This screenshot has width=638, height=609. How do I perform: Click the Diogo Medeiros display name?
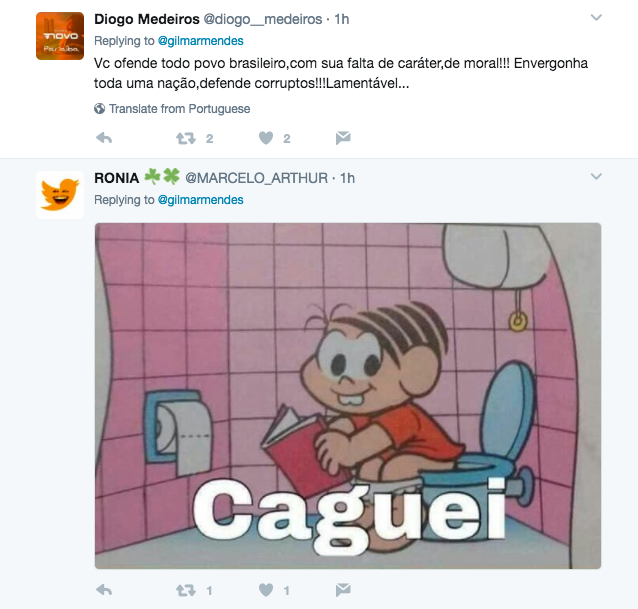pos(146,19)
